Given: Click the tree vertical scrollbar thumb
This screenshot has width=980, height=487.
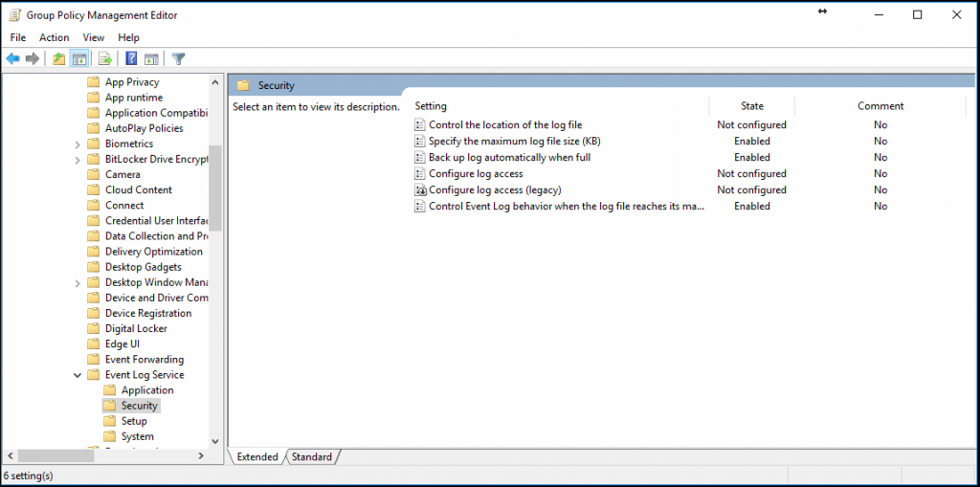Looking at the screenshot, I should pyautogui.click(x=215, y=188).
